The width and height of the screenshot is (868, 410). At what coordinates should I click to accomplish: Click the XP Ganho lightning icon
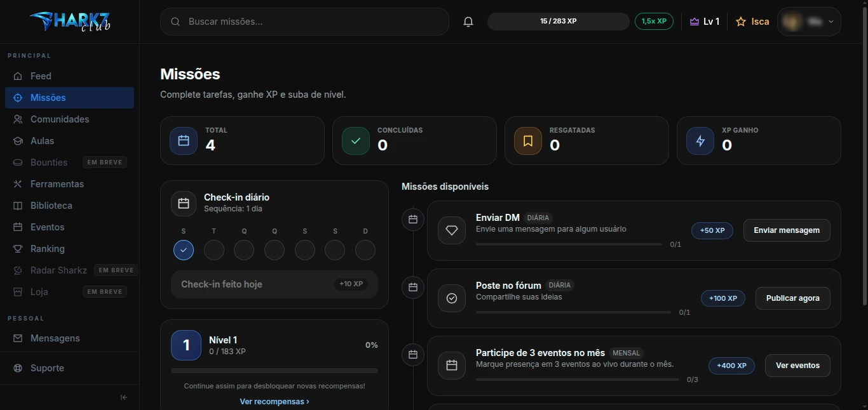click(x=700, y=141)
